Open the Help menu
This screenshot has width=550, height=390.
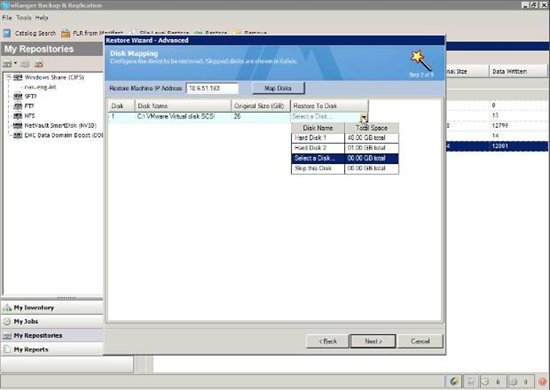coord(42,18)
